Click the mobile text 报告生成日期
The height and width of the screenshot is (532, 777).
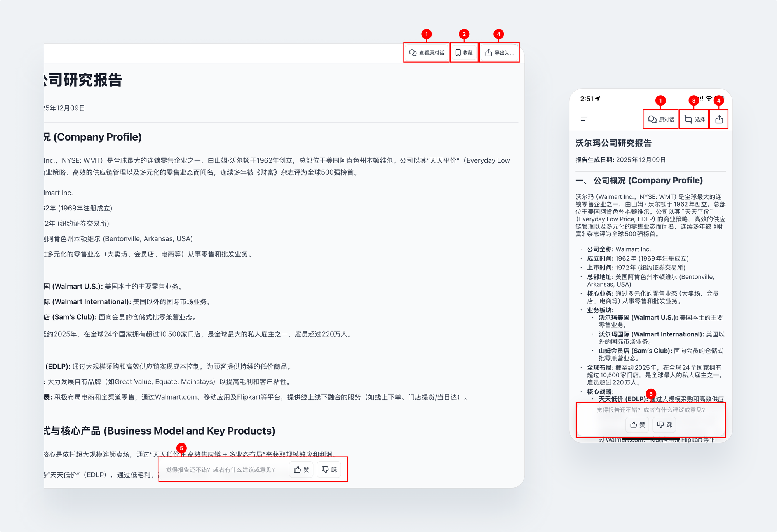[x=595, y=160]
